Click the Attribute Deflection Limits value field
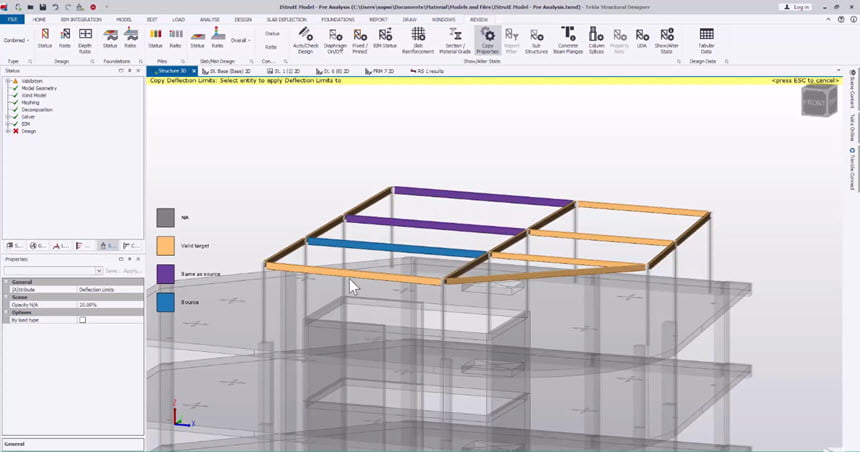Screen dimensions: 860x452 coord(110,289)
